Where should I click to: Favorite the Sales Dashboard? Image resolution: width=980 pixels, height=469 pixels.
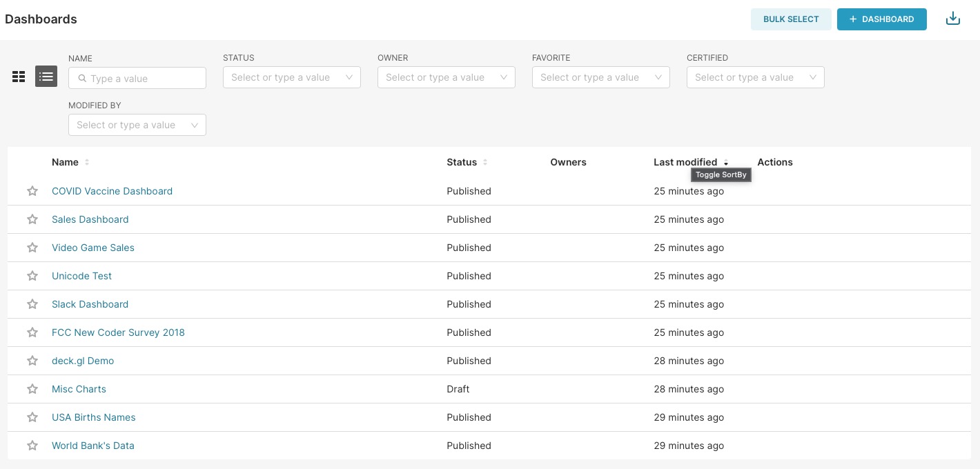[x=32, y=219]
